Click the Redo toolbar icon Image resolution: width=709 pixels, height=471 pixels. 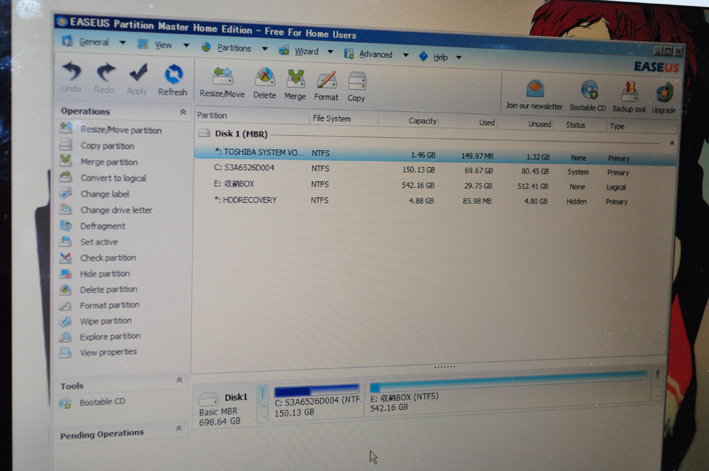click(104, 78)
